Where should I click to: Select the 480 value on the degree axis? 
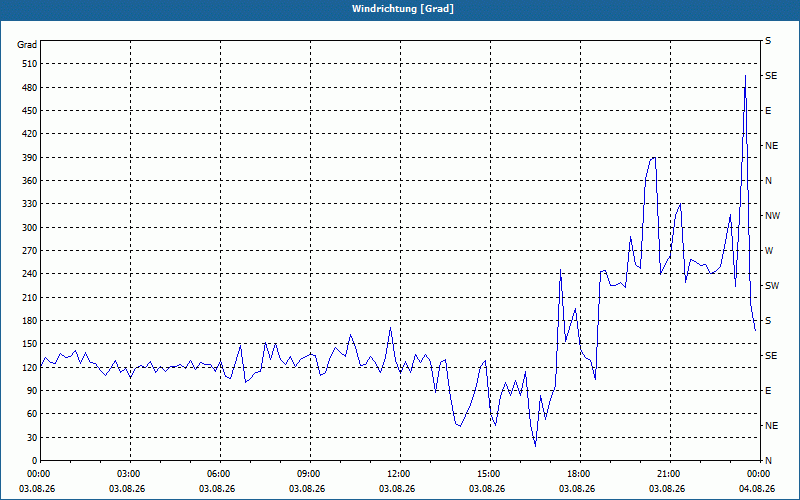[x=31, y=87]
